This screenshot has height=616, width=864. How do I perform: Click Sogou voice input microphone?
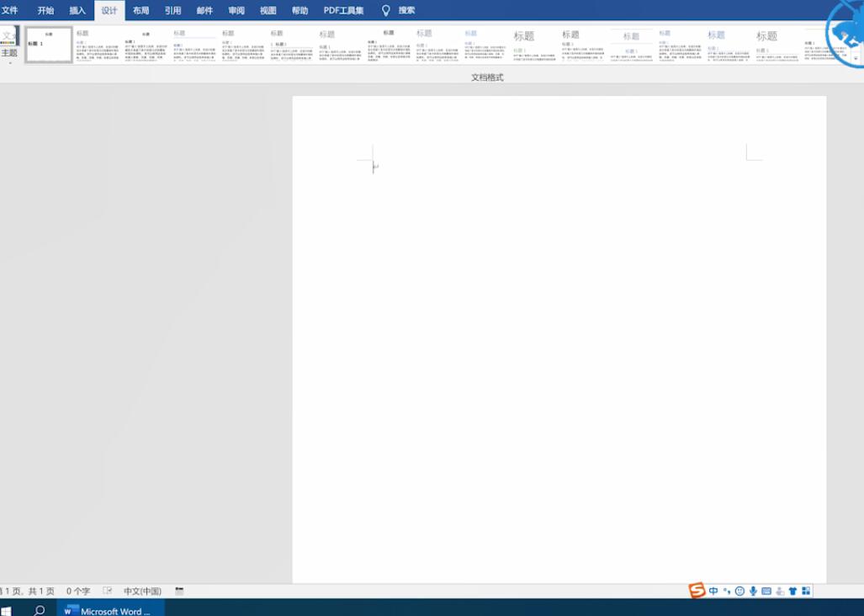click(753, 592)
